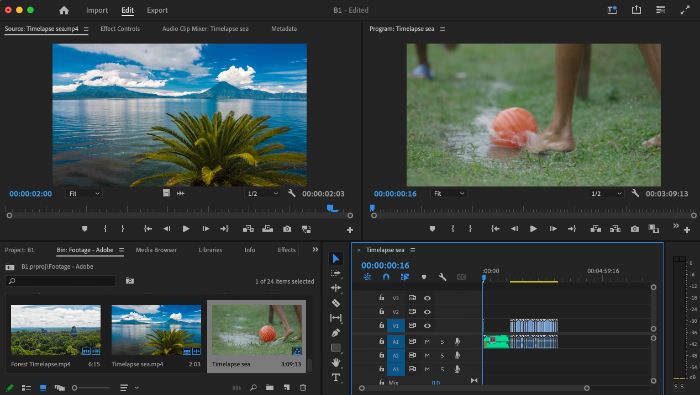Click New Item icon in project panel
700x395 pixels.
pos(287,387)
